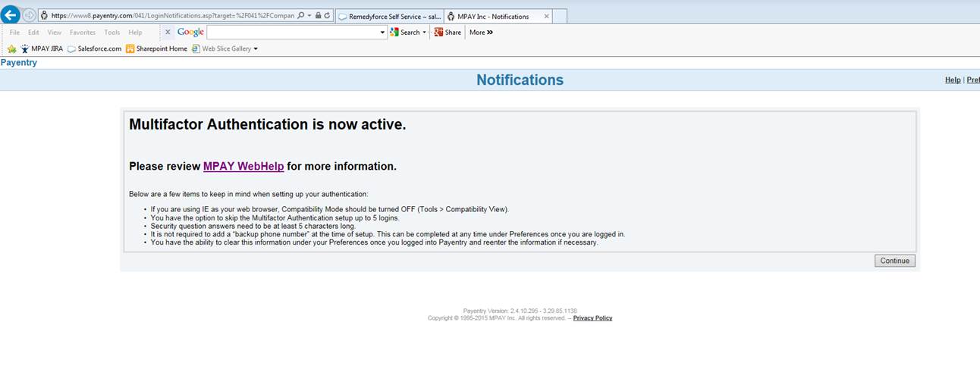Open the Tools menu

[x=112, y=33]
